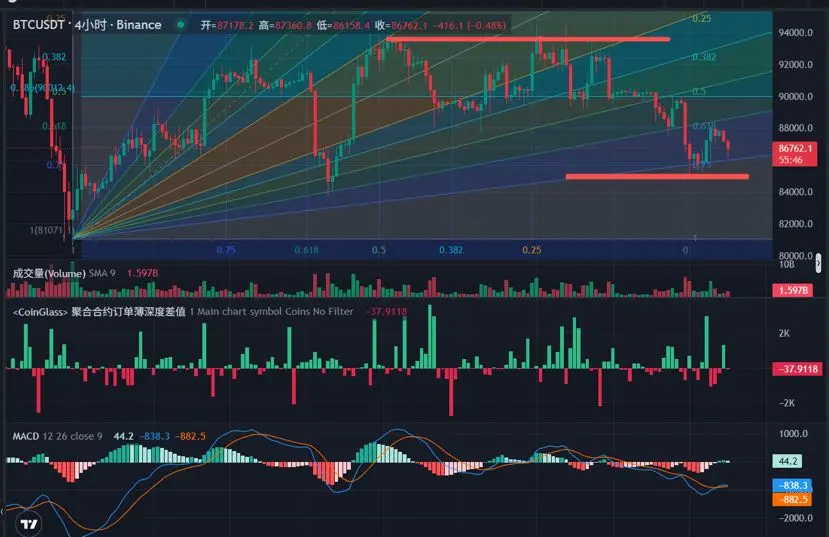This screenshot has height=537, width=829.
Task: Click the orange -882.5 signal axis label
Action: point(793,499)
